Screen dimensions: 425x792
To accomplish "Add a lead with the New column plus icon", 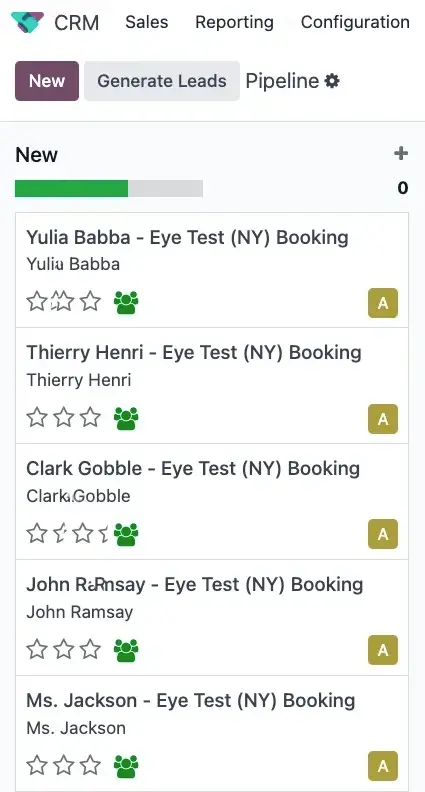I will pos(401,154).
